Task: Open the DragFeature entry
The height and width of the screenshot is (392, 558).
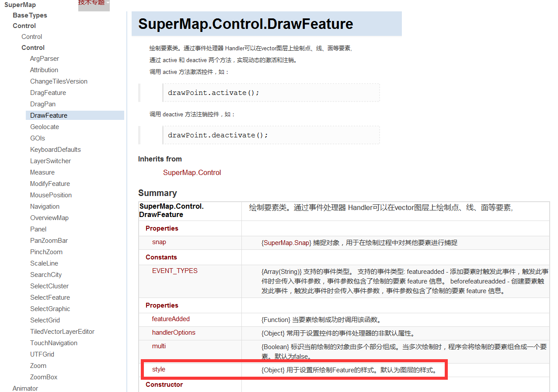Action: 48,93
